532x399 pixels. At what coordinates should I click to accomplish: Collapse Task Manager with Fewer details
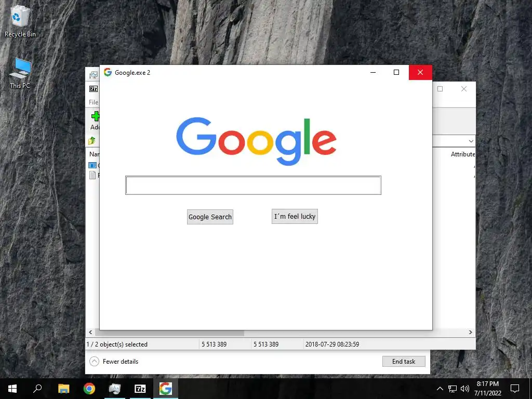[114, 362]
